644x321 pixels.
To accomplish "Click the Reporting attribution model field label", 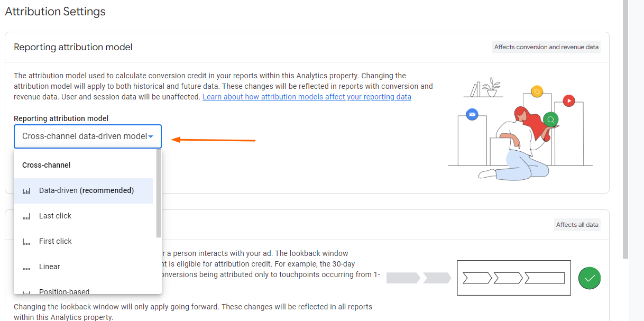I will coord(61,118).
